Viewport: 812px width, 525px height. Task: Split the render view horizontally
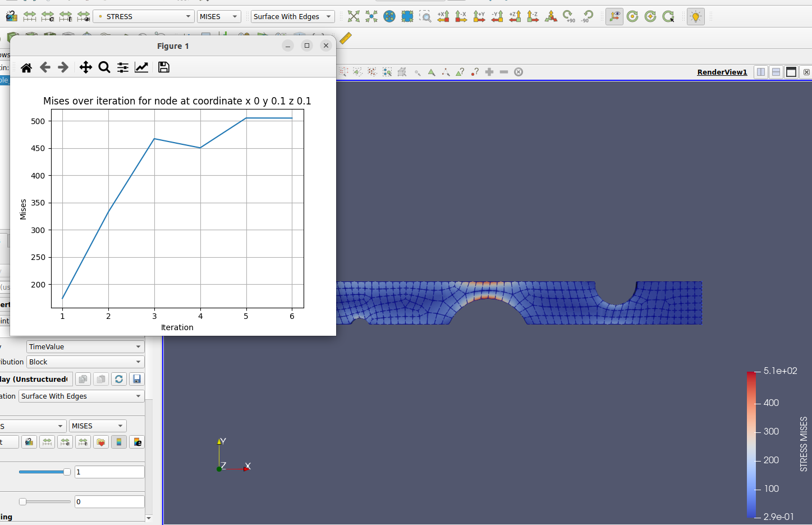pyautogui.click(x=761, y=72)
